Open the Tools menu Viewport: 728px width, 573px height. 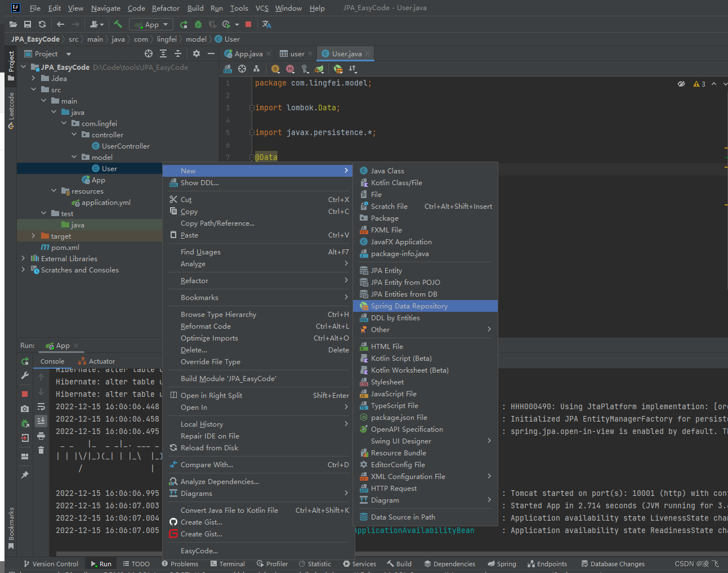239,8
